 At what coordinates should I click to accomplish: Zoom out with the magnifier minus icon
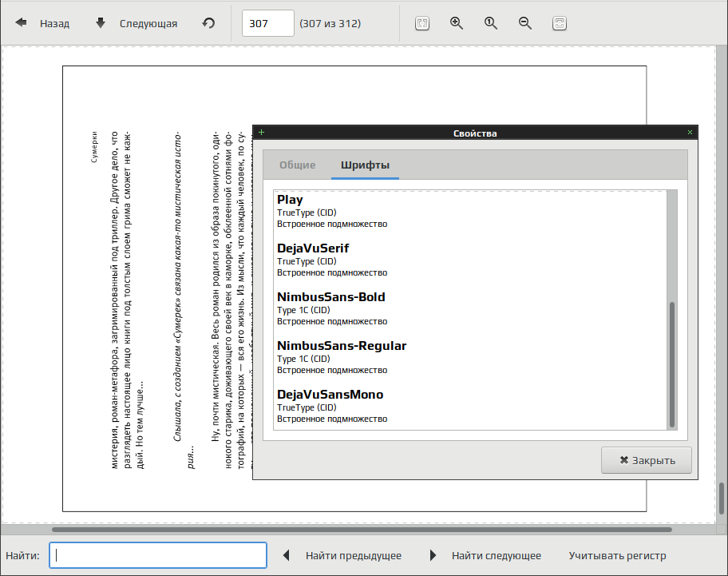525,23
